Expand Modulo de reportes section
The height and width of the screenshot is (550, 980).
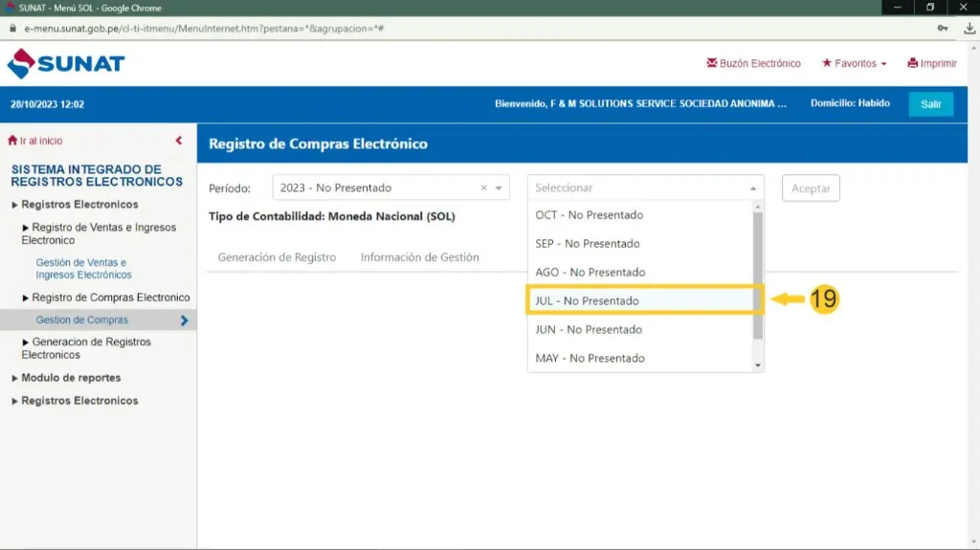[71, 378]
